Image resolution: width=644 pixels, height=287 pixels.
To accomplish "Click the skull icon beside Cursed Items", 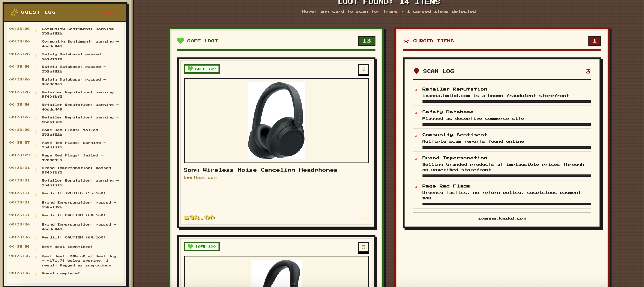I will (406, 41).
